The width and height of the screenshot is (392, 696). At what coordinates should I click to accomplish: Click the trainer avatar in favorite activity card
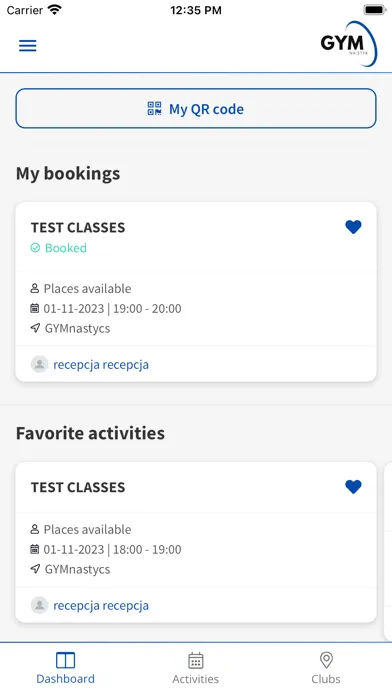click(x=40, y=605)
